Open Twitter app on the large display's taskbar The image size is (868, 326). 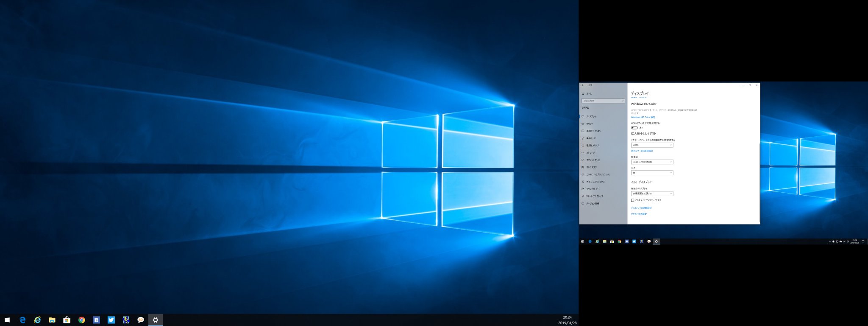(111, 320)
